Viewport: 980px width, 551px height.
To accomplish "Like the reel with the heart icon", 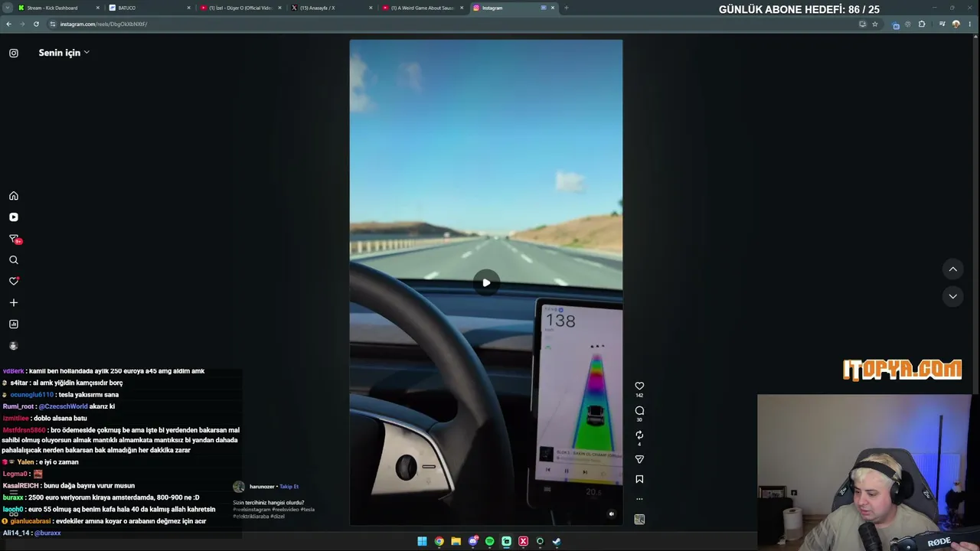I will [x=639, y=386].
